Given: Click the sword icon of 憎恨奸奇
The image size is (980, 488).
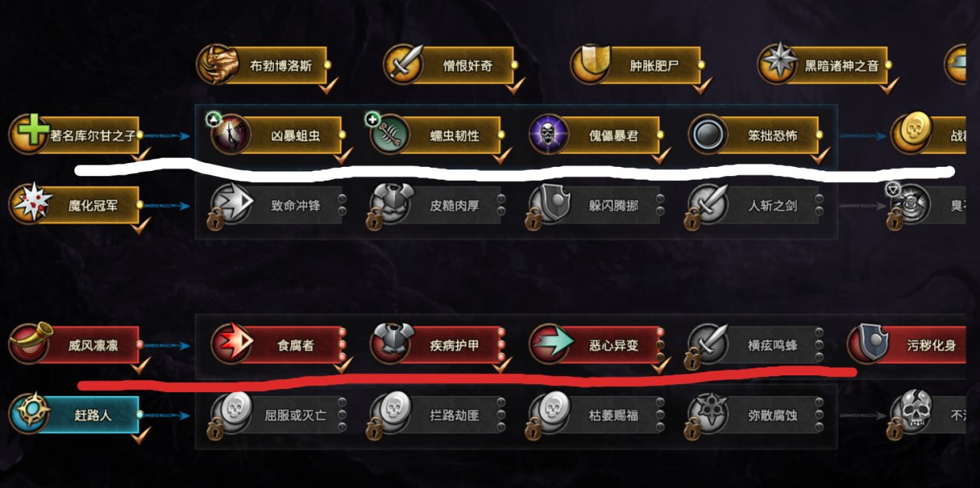Looking at the screenshot, I should point(403,64).
